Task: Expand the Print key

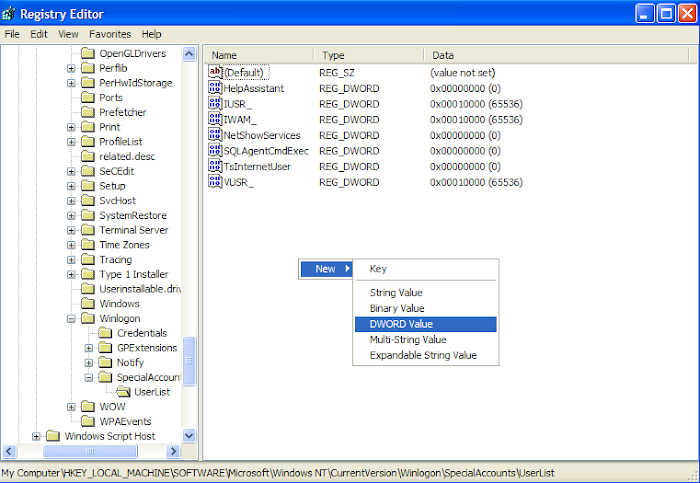Action: point(71,127)
